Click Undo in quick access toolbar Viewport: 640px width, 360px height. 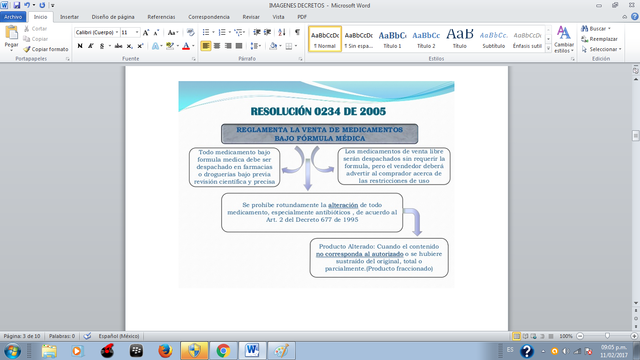tap(27, 5)
